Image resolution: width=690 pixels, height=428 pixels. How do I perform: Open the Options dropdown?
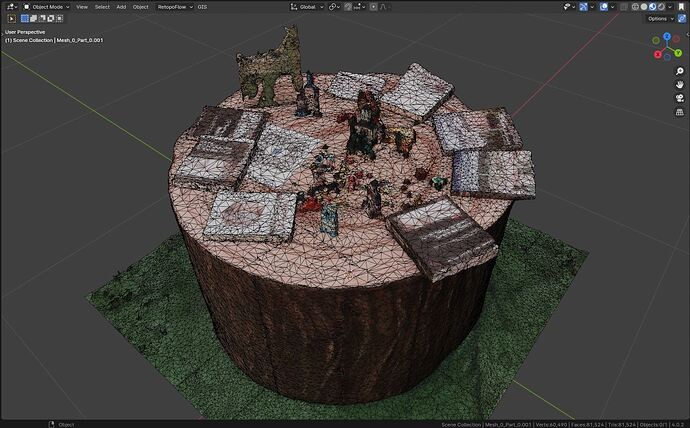coord(660,18)
